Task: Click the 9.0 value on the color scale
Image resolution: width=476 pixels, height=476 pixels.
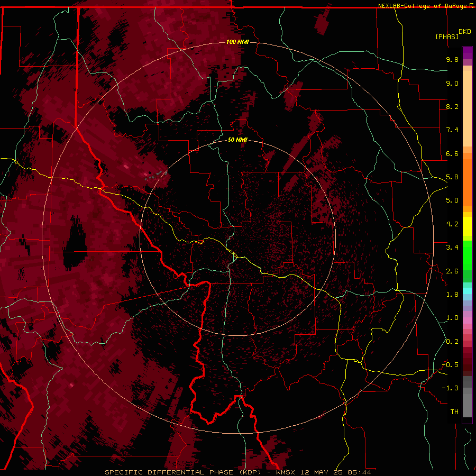Action: point(452,83)
